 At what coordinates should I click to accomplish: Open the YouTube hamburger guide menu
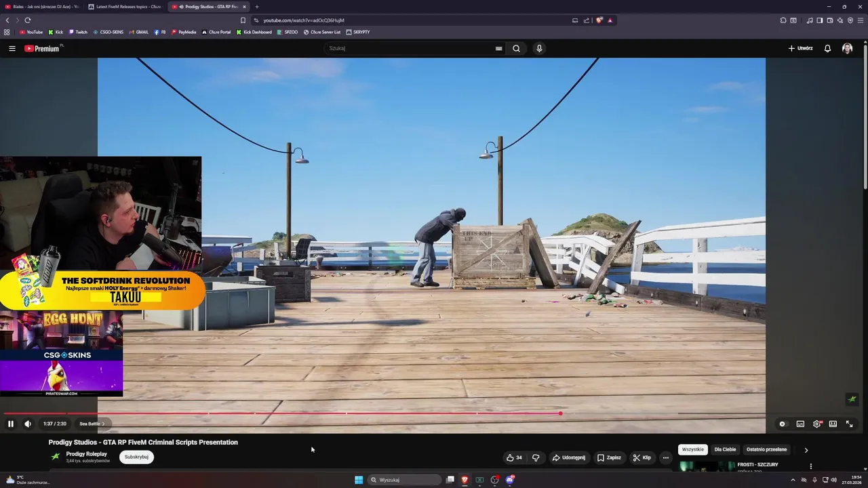(x=12, y=48)
